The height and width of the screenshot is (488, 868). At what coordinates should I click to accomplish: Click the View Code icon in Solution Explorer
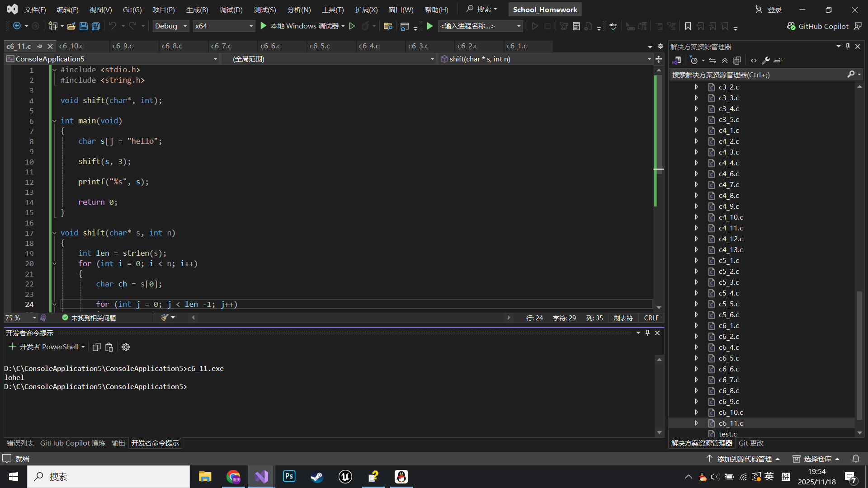pyautogui.click(x=754, y=61)
